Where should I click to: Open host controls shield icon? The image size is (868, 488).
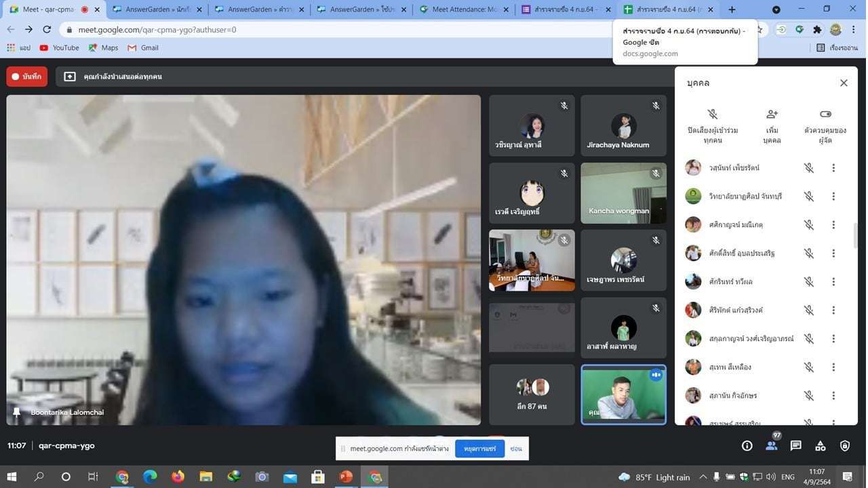(844, 445)
